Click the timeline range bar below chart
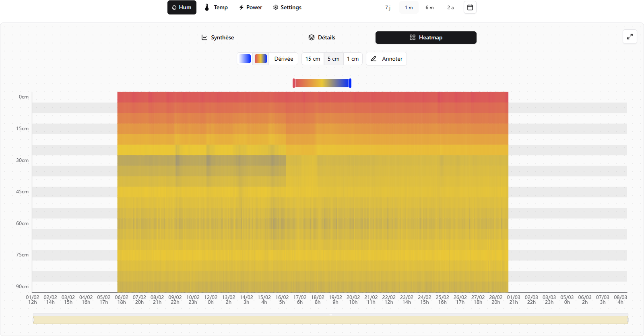 coord(330,320)
